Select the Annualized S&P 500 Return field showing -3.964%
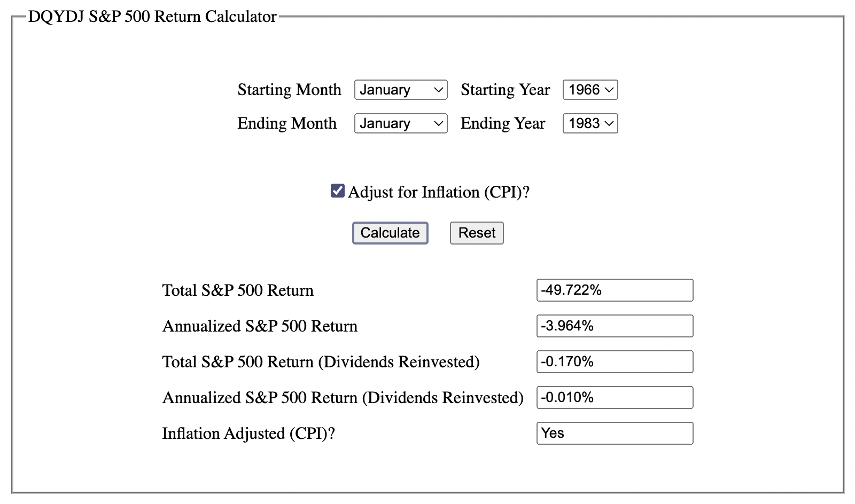This screenshot has height=504, width=855. (615, 326)
